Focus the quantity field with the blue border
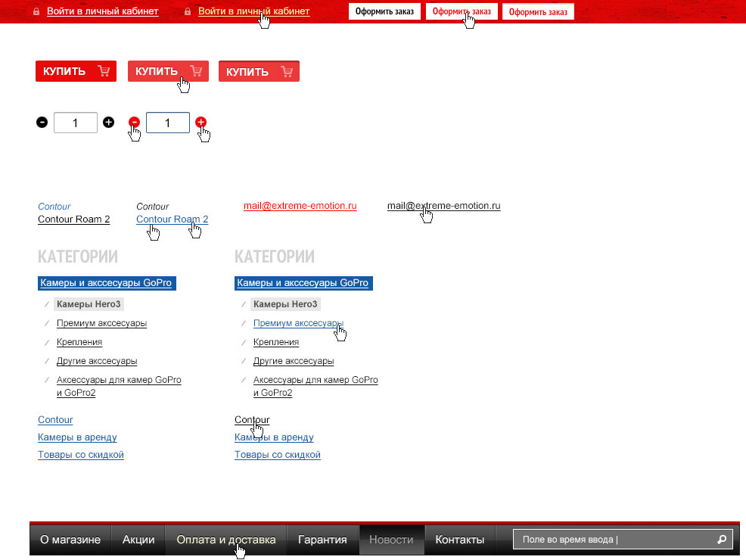 point(167,123)
